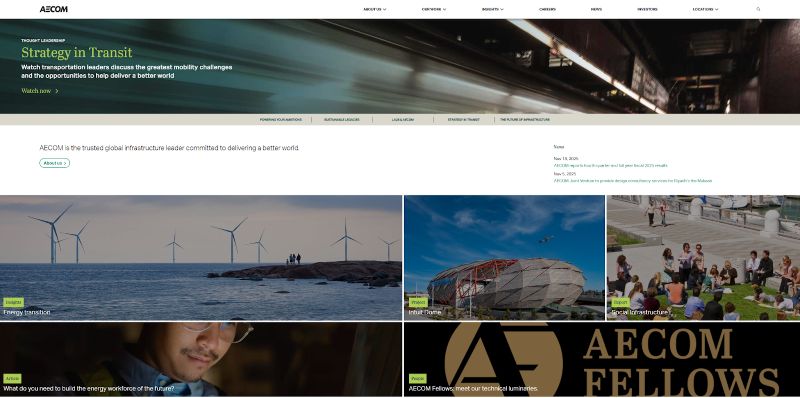Open the AECOM Fellows card
This screenshot has height=398, width=800.
(x=602, y=359)
